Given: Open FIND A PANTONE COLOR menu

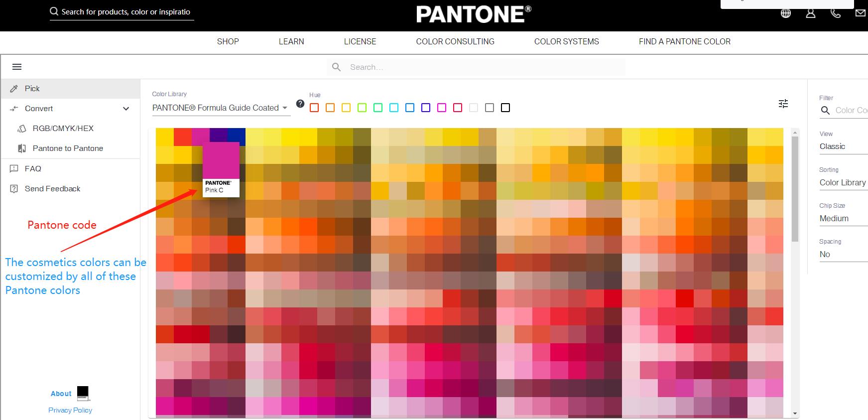Looking at the screenshot, I should click(x=685, y=41).
